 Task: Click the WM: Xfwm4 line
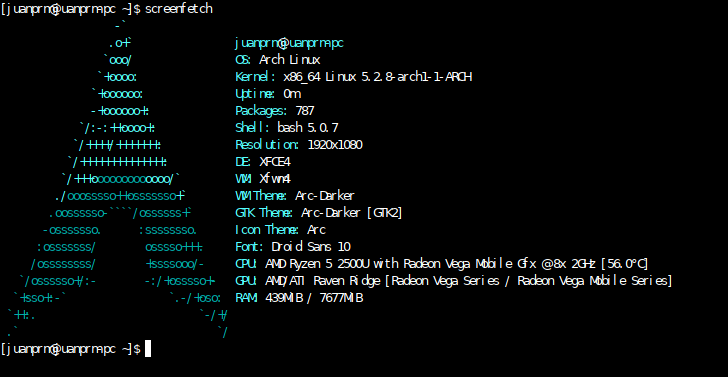pyautogui.click(x=263, y=179)
